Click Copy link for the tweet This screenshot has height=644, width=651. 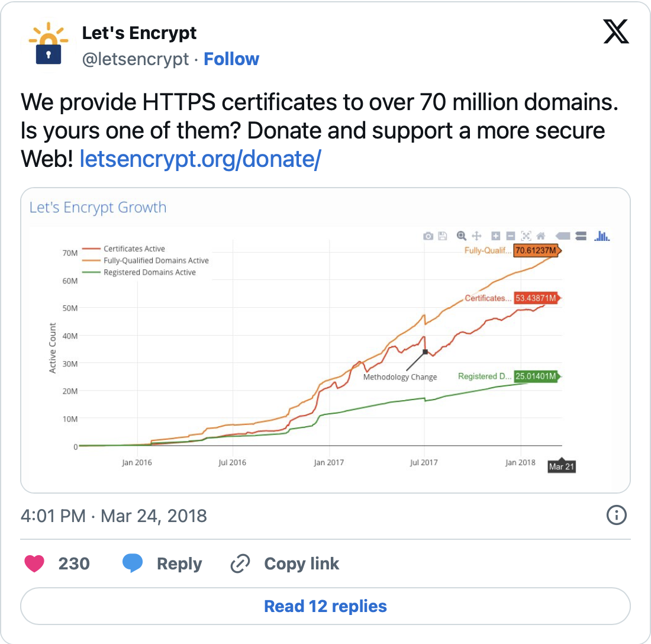[284, 563]
